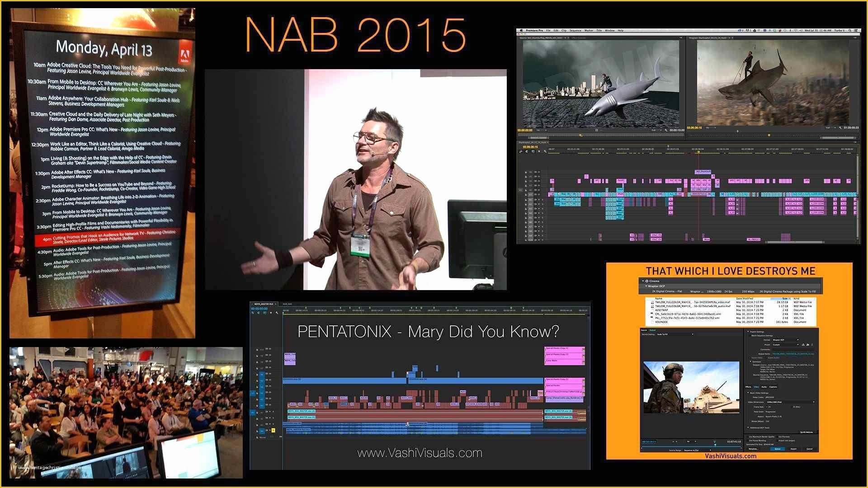Open the Program monitor panel menu icon

pyautogui.click(x=855, y=38)
